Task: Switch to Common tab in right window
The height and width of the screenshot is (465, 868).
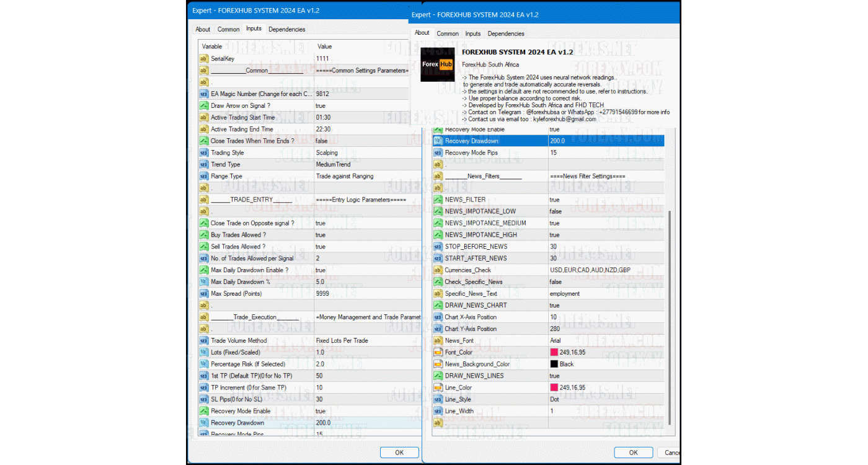Action: tap(448, 34)
